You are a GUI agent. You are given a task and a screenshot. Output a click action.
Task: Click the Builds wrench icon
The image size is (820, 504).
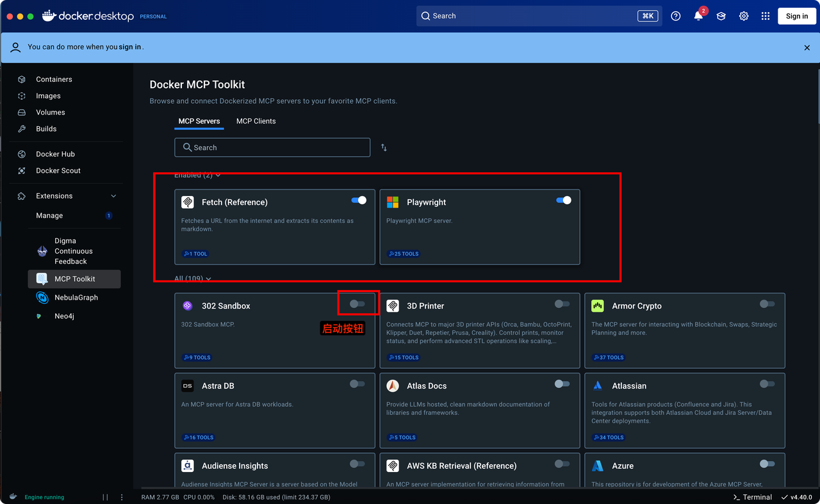click(x=22, y=129)
